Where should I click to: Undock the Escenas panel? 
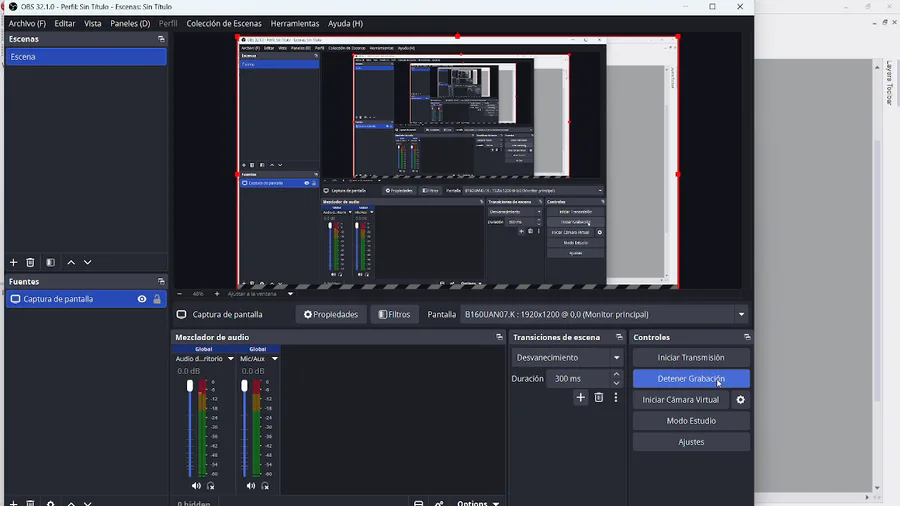click(x=161, y=39)
